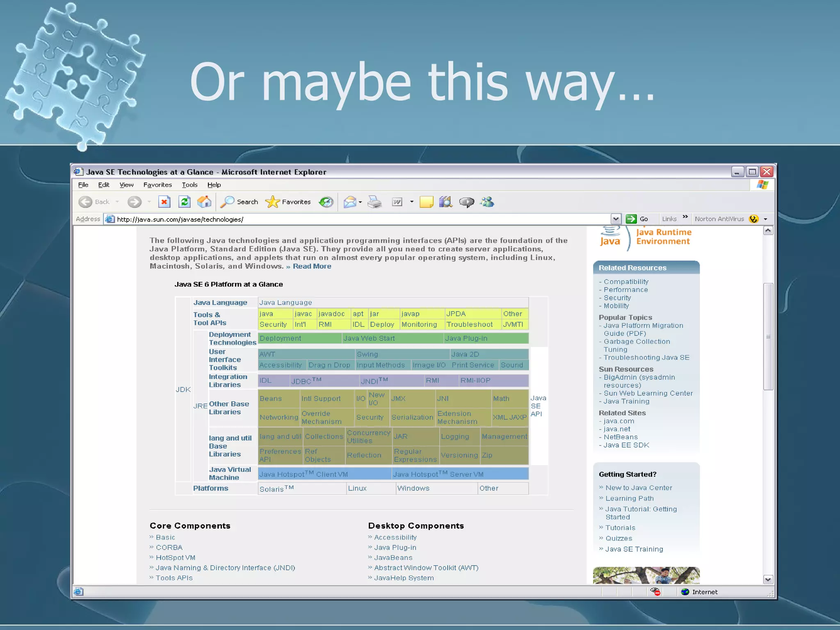Image resolution: width=840 pixels, height=630 pixels.
Task: Open the Research books icon
Action: coord(445,202)
